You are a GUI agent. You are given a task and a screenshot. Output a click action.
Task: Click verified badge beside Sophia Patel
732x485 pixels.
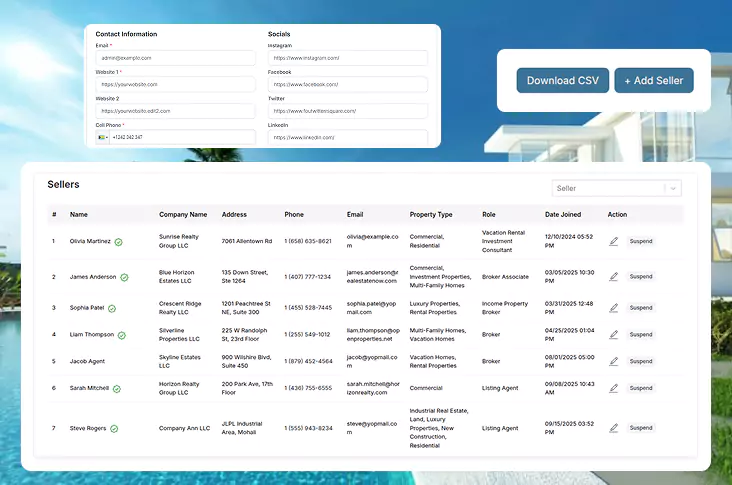[x=112, y=309]
